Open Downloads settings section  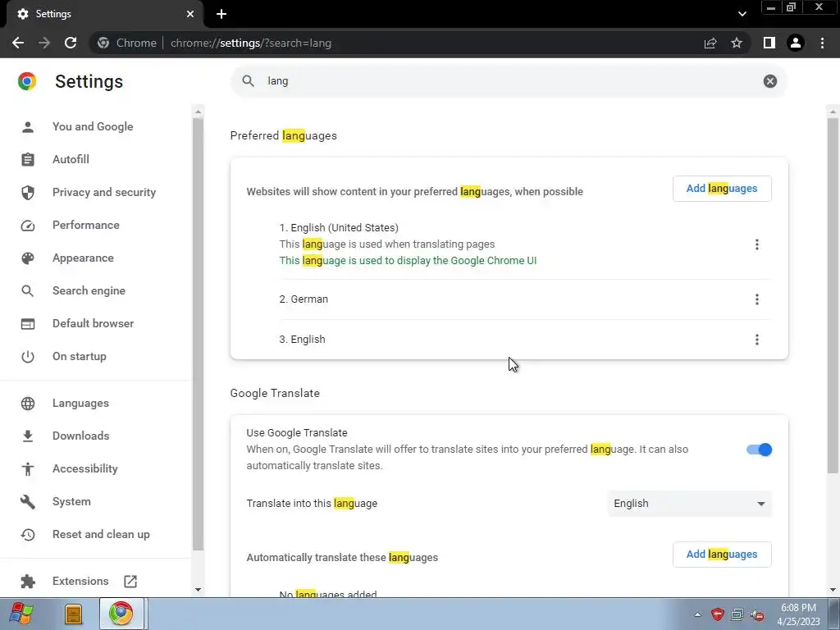point(81,436)
